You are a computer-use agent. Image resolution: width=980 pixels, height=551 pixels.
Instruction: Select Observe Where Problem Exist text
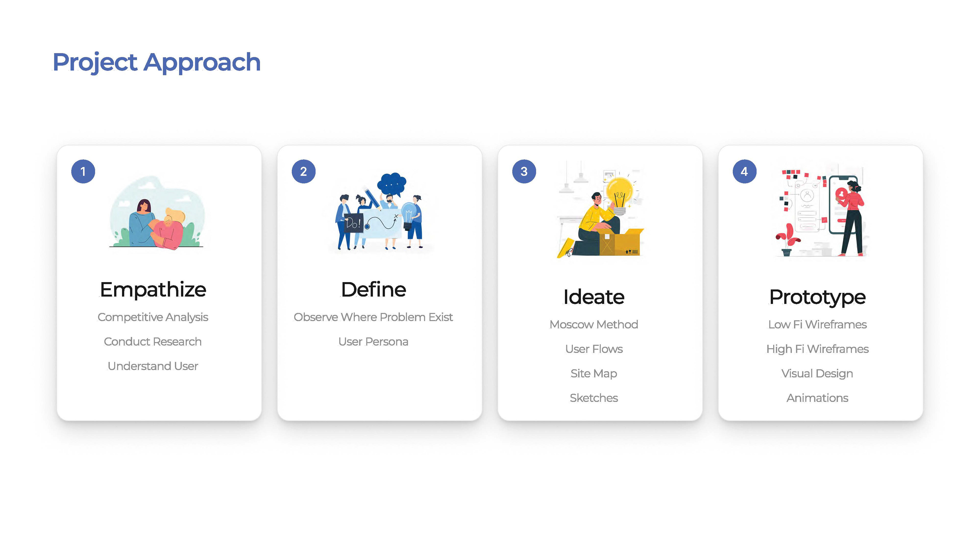[373, 317]
